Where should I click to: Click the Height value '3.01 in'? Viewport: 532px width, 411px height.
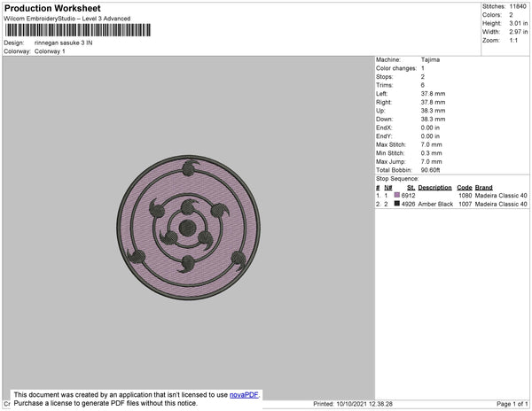click(x=518, y=23)
